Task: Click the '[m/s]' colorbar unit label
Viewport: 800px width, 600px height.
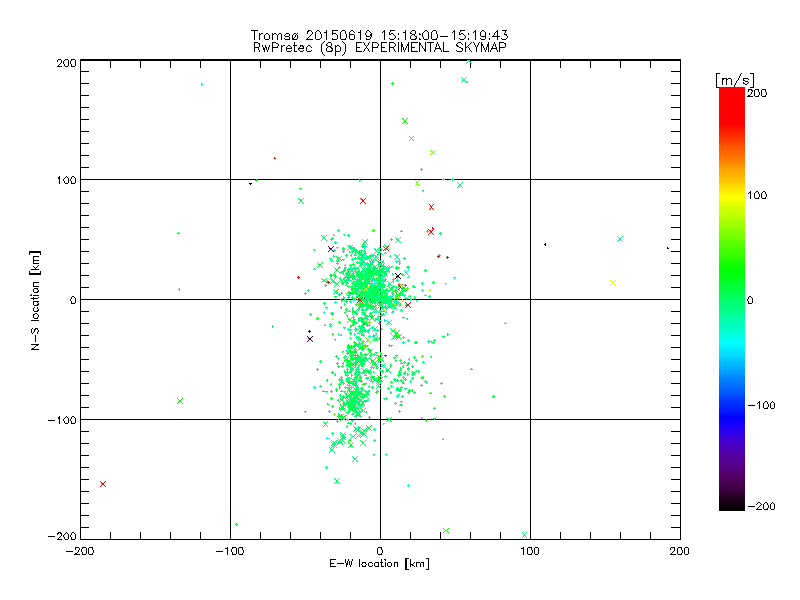Action: 735,80
